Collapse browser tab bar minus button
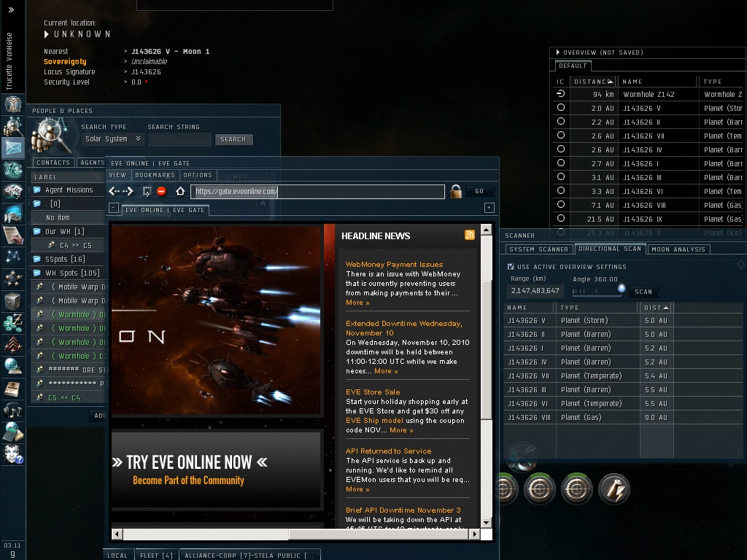Screen dimensions: 747x560 [113, 208]
